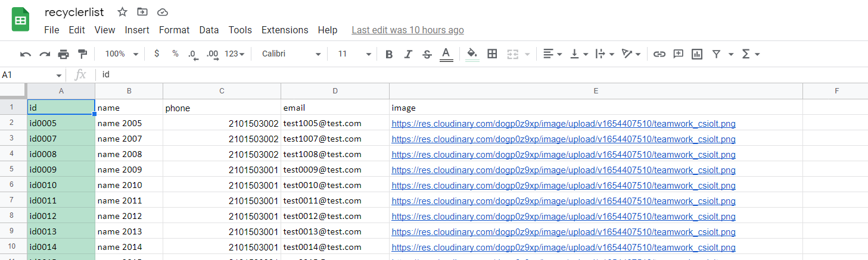Click the Print icon

click(x=63, y=54)
